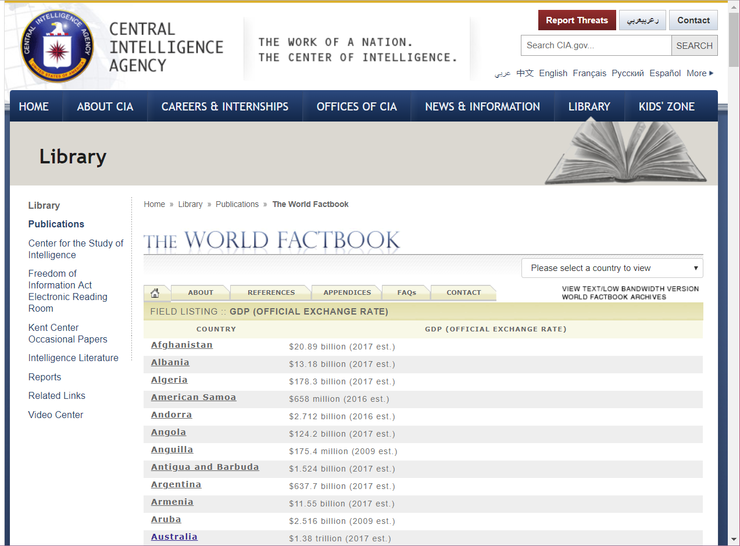Click the scrollbar down arrow
Screen dimensions: 740x546
[735, 538]
